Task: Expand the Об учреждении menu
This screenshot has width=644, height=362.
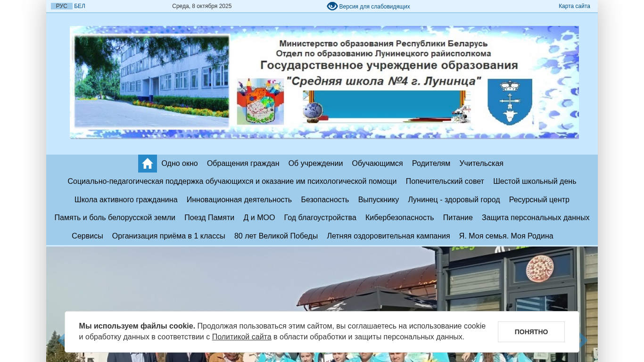Action: coord(315,164)
